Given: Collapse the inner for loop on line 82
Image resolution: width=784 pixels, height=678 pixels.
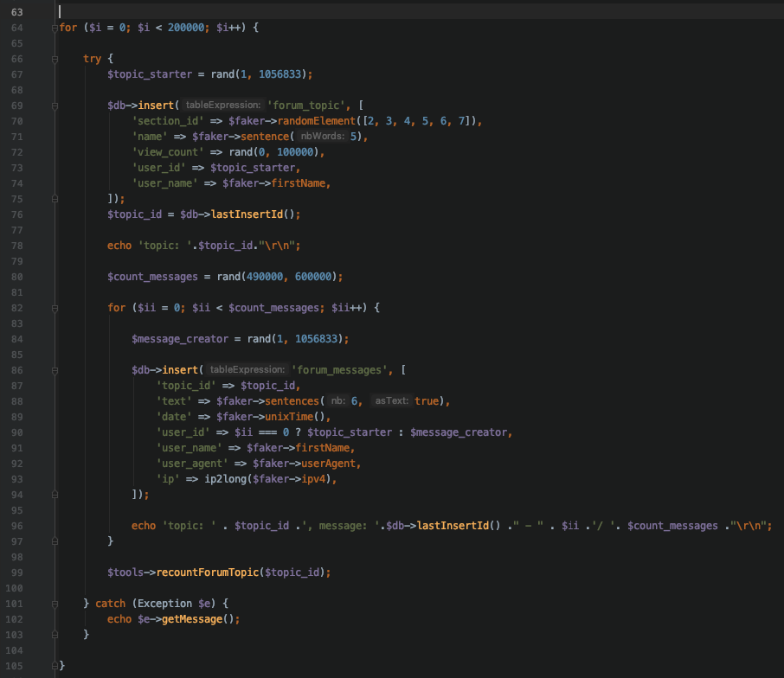Looking at the screenshot, I should (x=55, y=307).
